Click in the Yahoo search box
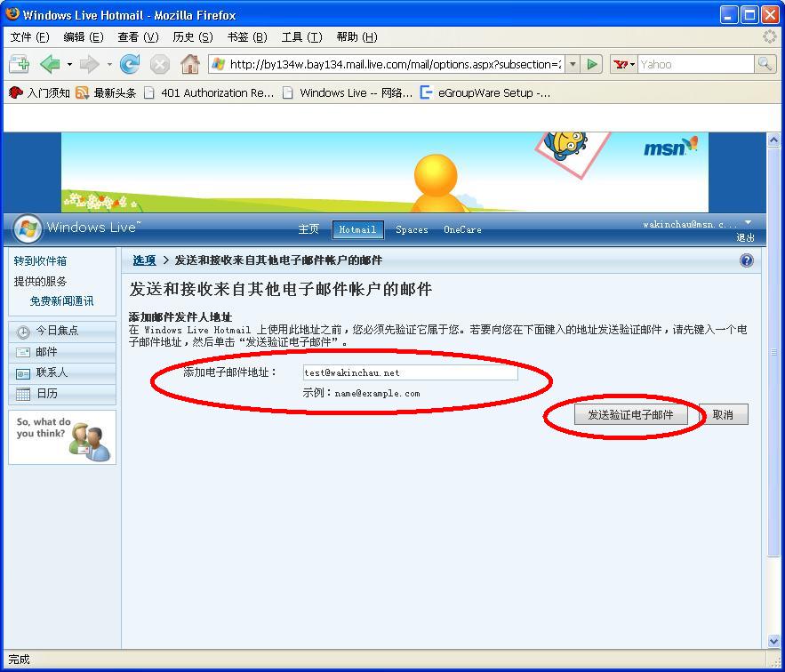This screenshot has width=785, height=672. (x=696, y=64)
